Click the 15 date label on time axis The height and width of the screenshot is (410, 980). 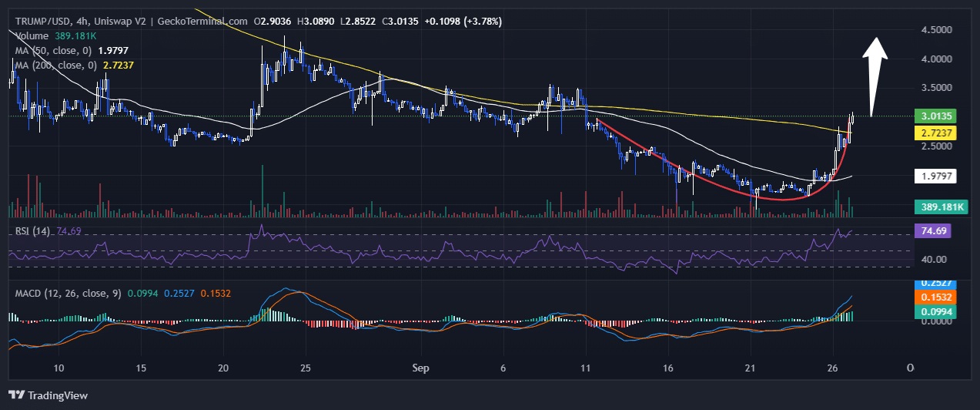click(141, 368)
